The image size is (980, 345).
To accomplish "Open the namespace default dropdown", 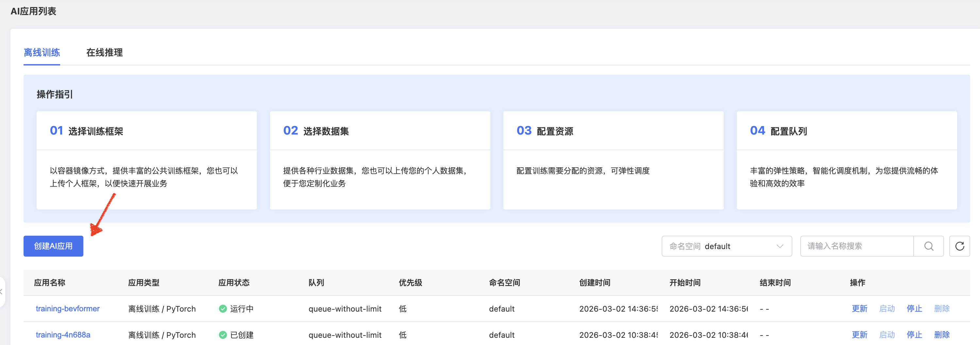I will (726, 246).
